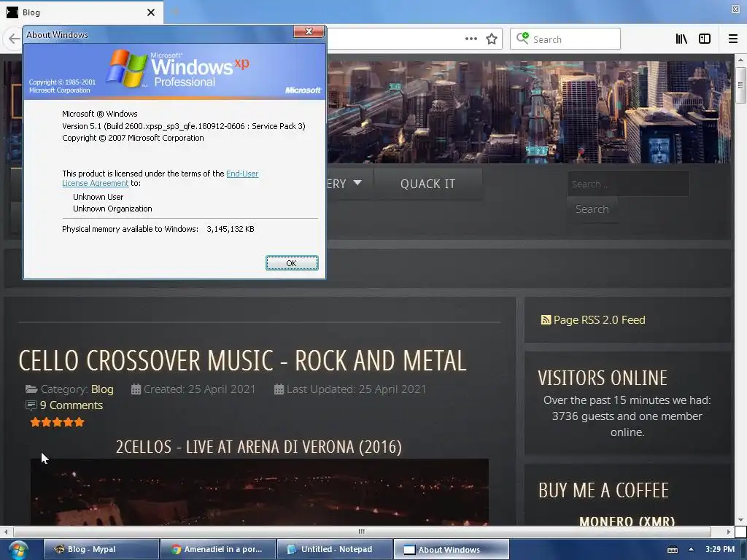Open the Library icon in browser toolbar

click(681, 39)
